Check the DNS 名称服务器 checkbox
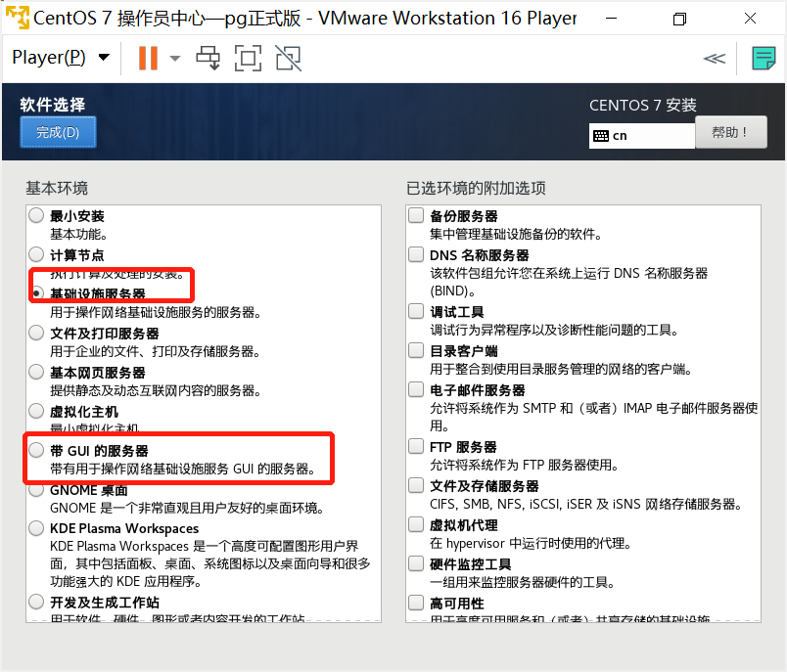 [x=416, y=254]
